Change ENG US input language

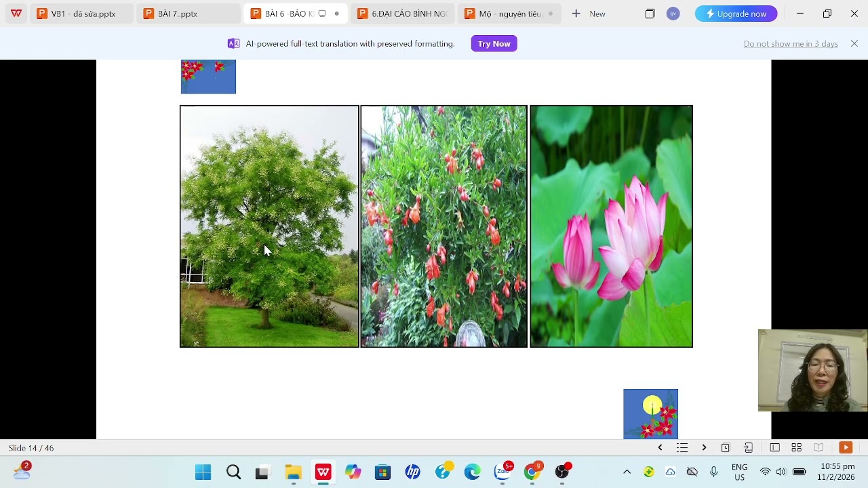(x=739, y=472)
